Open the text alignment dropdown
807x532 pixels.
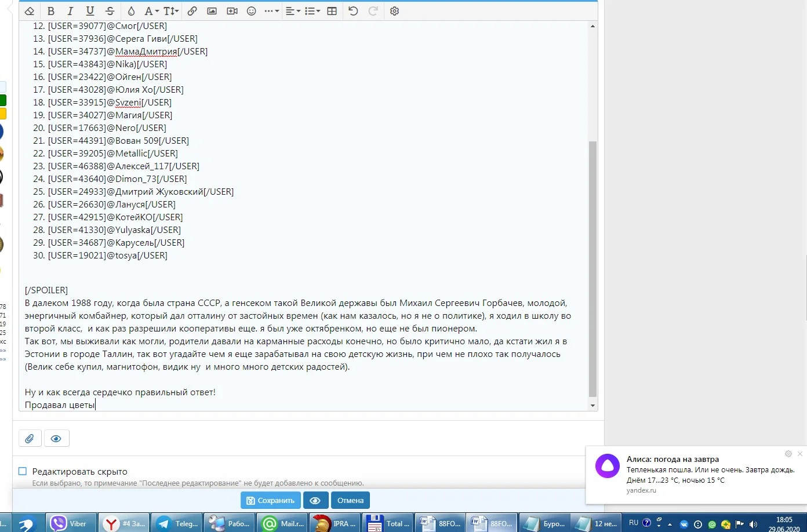pos(292,10)
